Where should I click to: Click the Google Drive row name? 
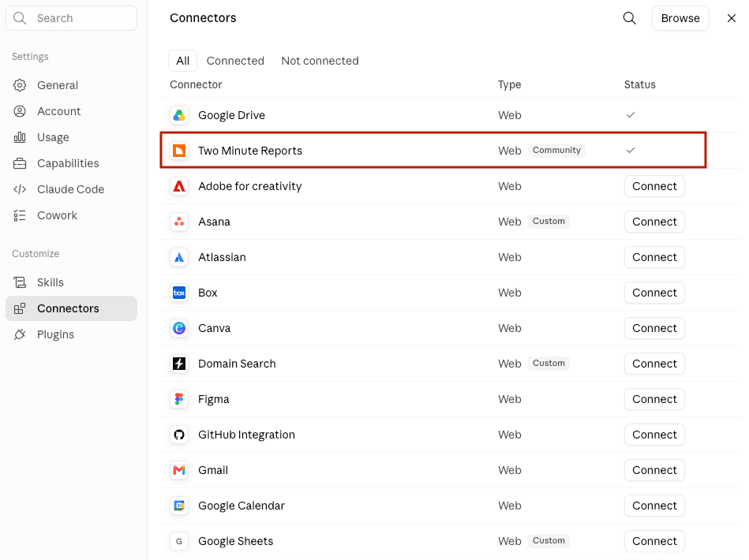coord(231,115)
